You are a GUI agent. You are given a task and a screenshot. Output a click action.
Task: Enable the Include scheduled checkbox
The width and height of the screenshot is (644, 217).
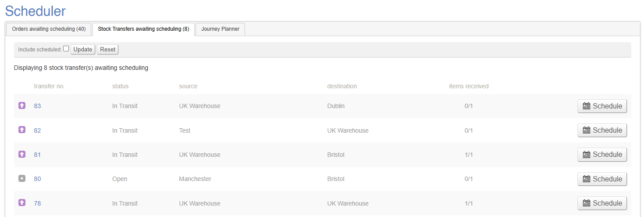66,49
